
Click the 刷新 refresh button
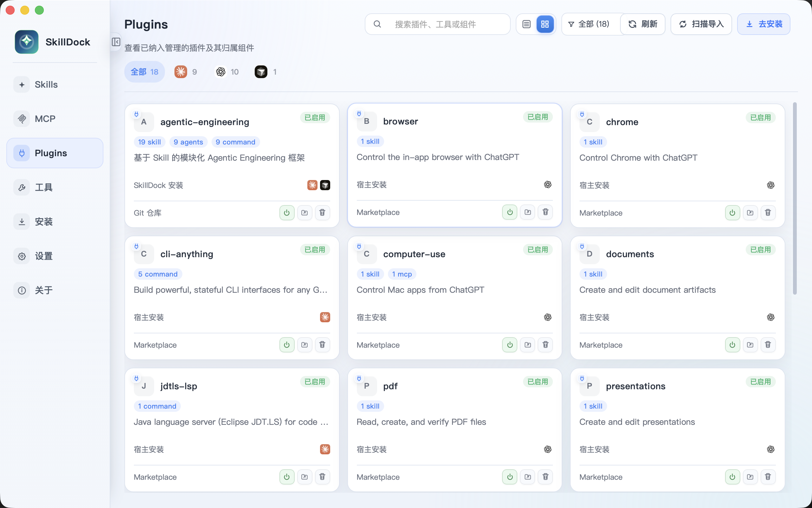[643, 24]
